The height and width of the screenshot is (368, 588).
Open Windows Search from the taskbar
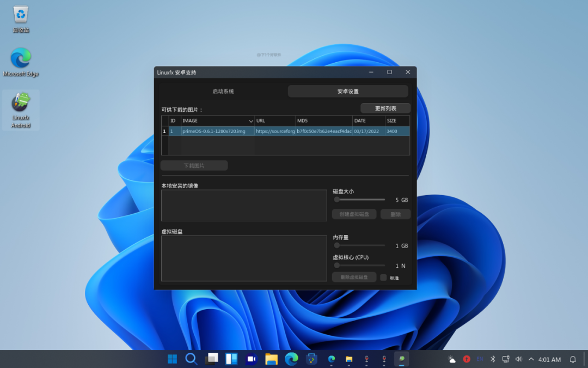(191, 359)
